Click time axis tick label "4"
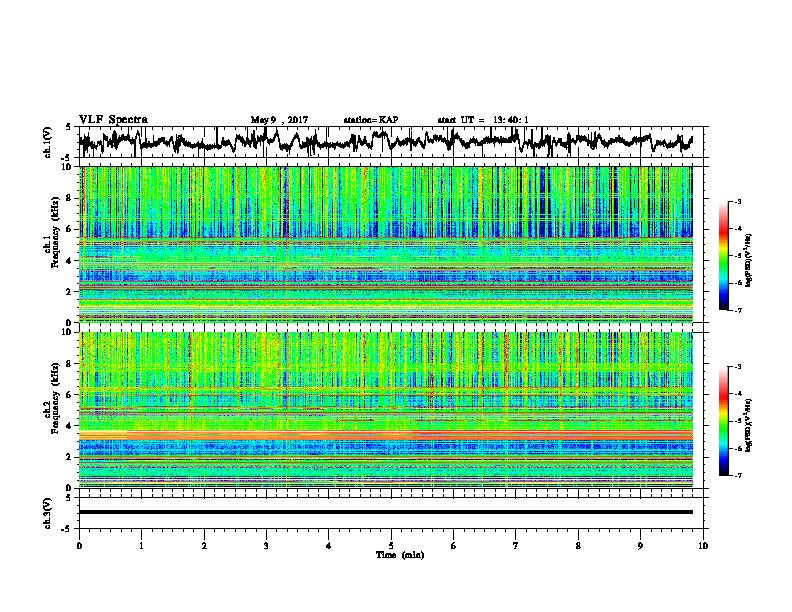Viewport: 792px width, 612px height. [329, 546]
